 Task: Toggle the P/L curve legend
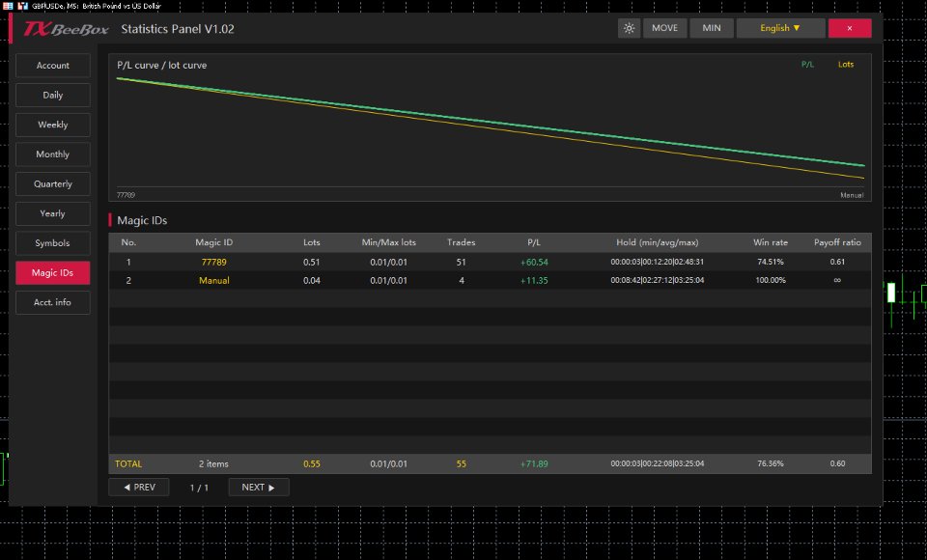[807, 65]
